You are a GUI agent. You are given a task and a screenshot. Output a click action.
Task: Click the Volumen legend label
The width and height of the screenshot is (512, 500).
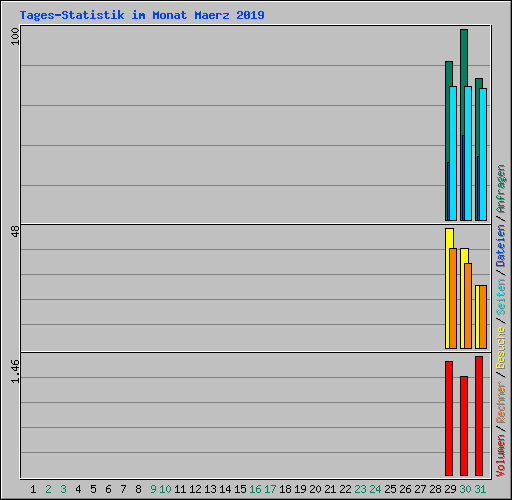pos(501,455)
